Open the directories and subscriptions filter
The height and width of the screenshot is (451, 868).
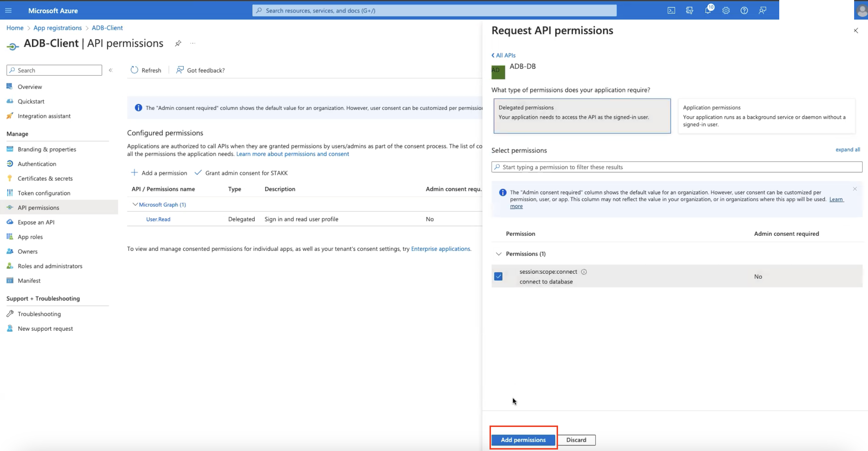point(689,10)
